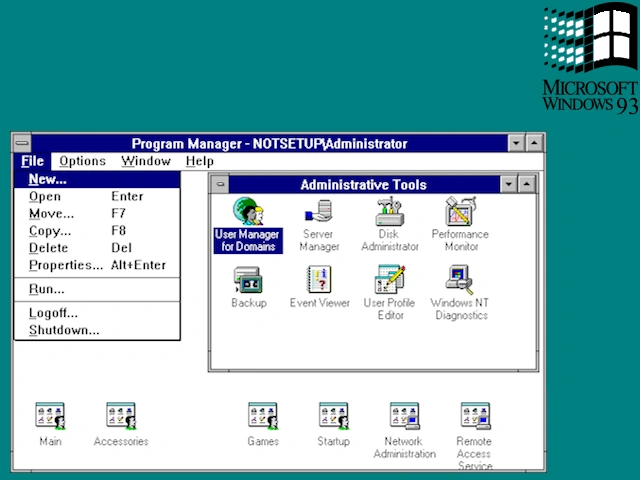The height and width of the screenshot is (480, 640).
Task: Select the Startup program group icon
Action: pyautogui.click(x=334, y=416)
